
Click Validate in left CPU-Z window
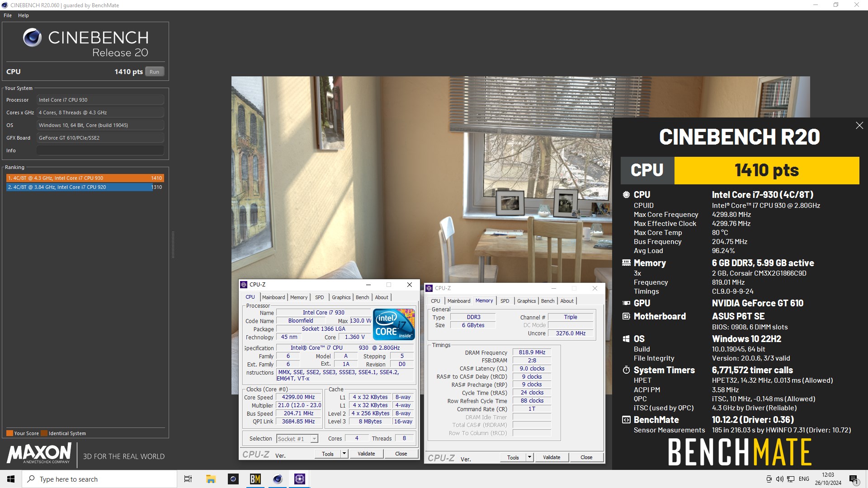(x=366, y=454)
